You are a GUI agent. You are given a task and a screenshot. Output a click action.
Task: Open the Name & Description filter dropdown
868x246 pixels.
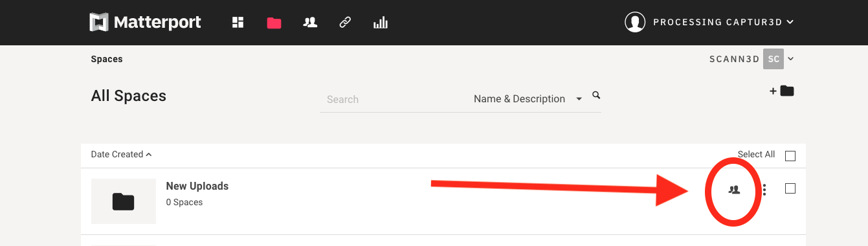pyautogui.click(x=528, y=99)
